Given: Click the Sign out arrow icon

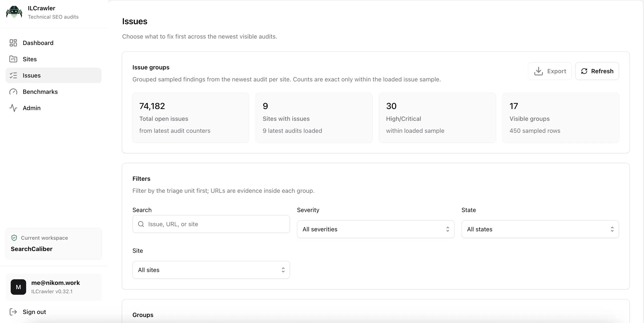Looking at the screenshot, I should click(13, 312).
